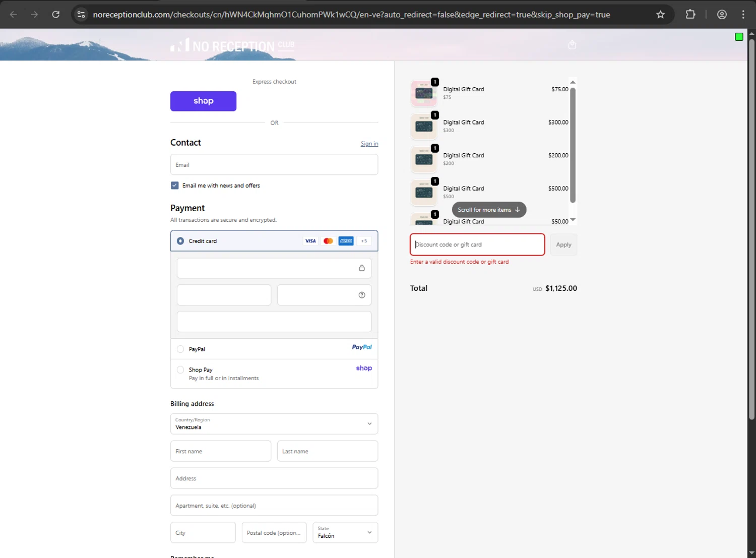Focus the Postal code field
756x558 pixels.
point(274,532)
